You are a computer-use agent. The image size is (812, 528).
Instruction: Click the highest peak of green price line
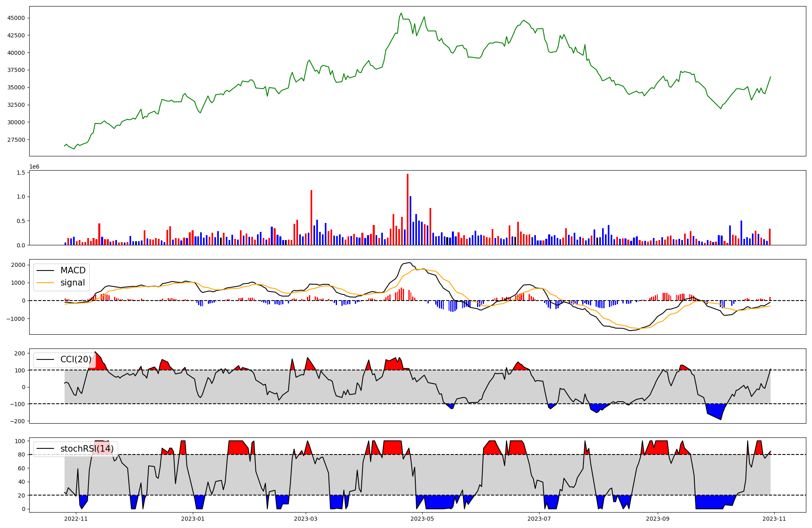pyautogui.click(x=401, y=13)
